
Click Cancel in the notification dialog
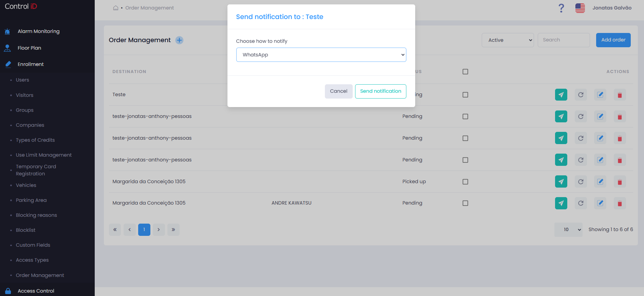[338, 91]
